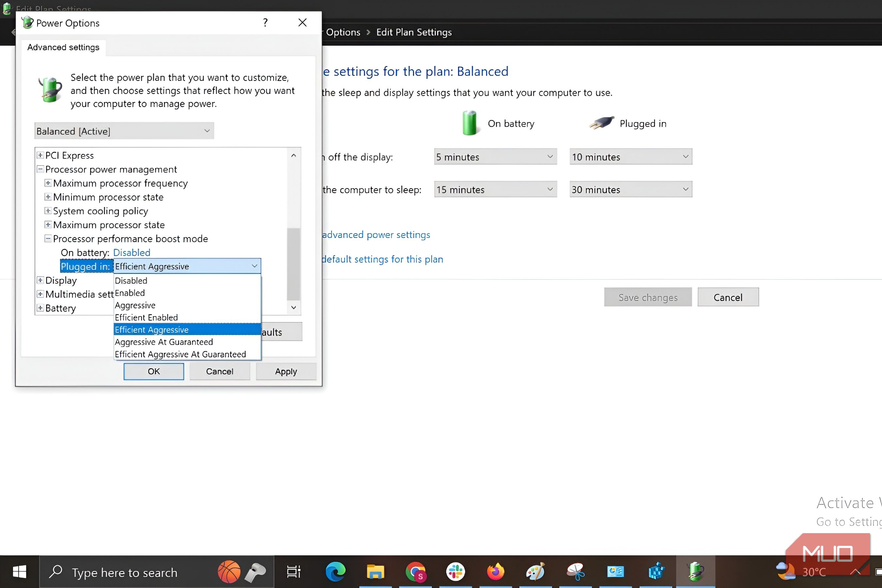The image size is (882, 588).
Task: Click the battery icon in the Power Options title bar
Action: 27,23
